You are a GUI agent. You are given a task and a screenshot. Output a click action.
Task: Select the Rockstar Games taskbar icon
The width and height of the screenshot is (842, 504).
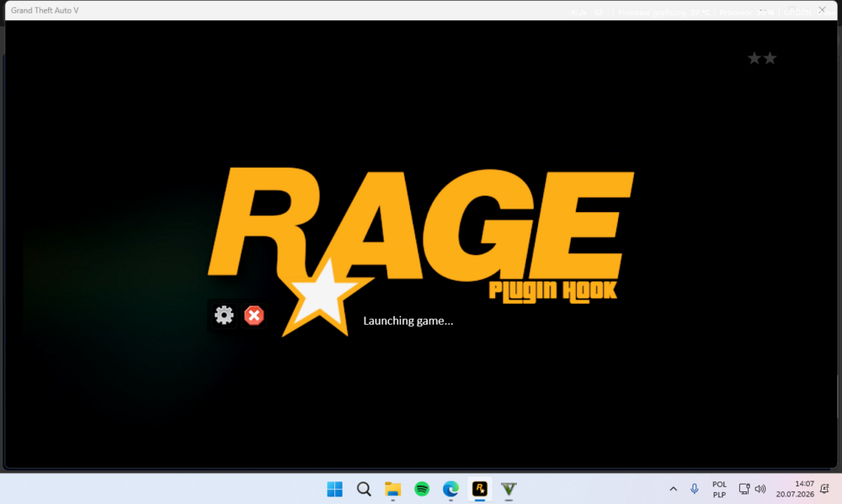pos(480,489)
